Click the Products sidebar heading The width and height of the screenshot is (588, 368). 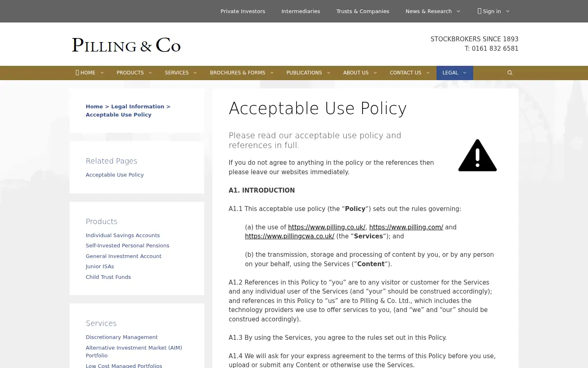pyautogui.click(x=102, y=222)
